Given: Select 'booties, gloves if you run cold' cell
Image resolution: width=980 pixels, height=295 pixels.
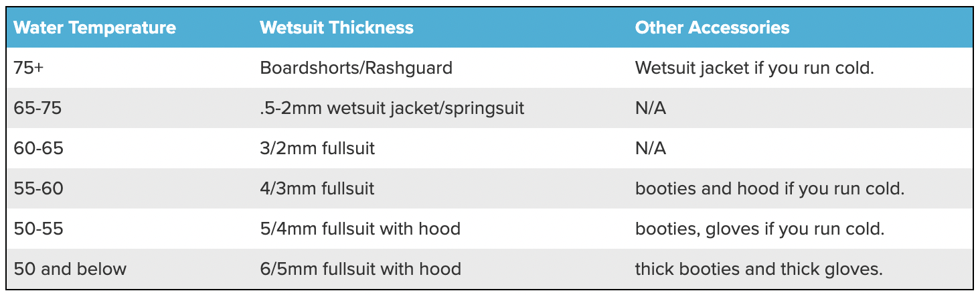Looking at the screenshot, I should tap(760, 229).
